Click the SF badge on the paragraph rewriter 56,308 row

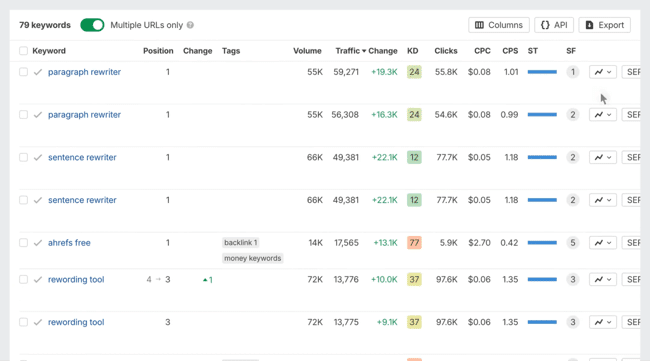click(572, 115)
